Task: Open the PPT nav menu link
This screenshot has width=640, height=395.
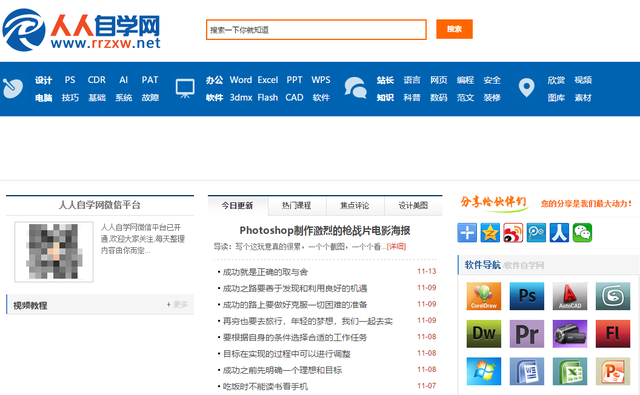Action: (x=294, y=80)
